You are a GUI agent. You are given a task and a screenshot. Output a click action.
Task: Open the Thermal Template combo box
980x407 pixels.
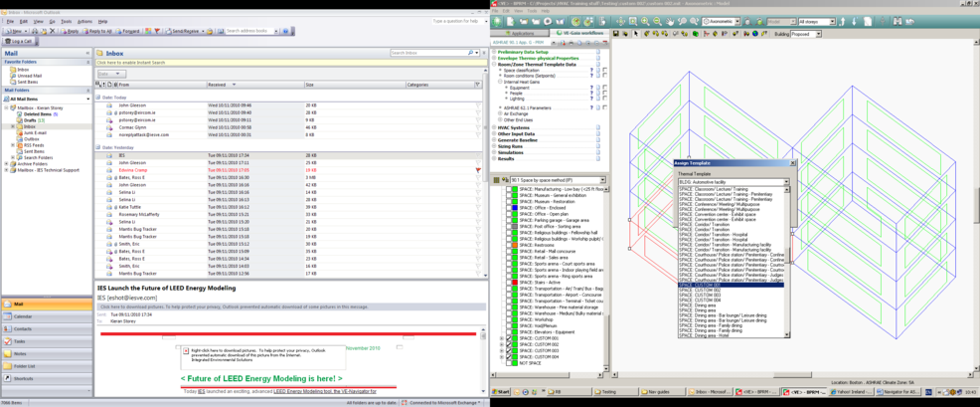[x=734, y=181]
